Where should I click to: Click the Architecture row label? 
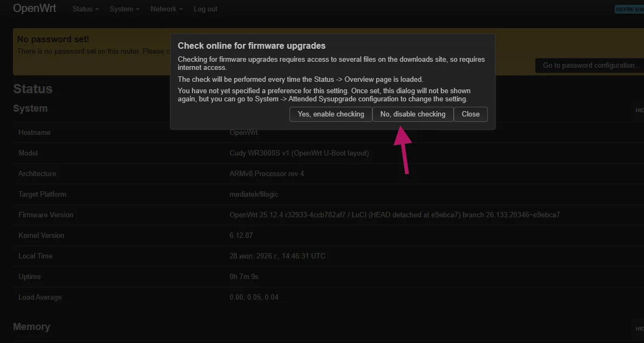(x=37, y=173)
